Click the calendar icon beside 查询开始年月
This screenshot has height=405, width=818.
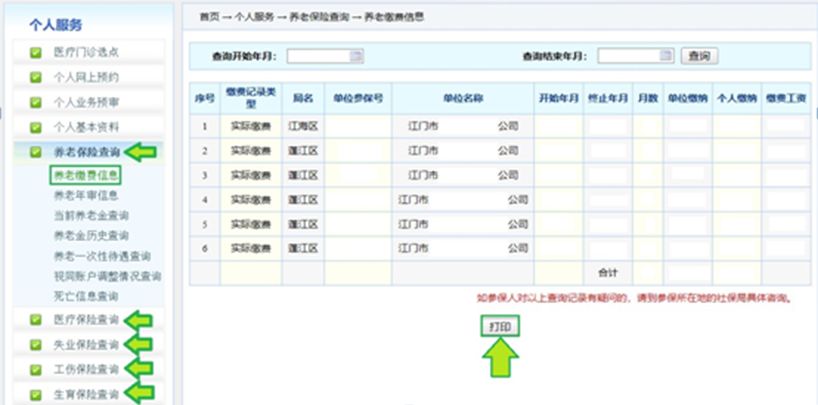357,56
